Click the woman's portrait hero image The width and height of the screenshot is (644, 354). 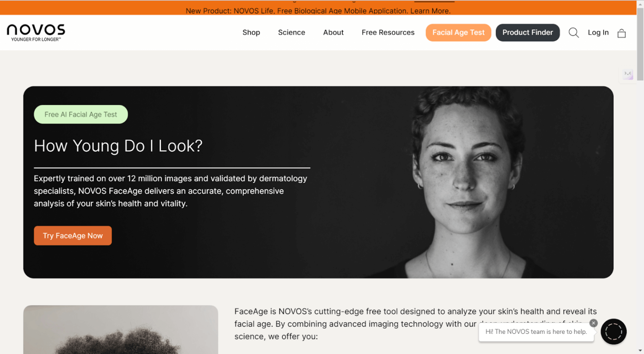click(x=461, y=182)
